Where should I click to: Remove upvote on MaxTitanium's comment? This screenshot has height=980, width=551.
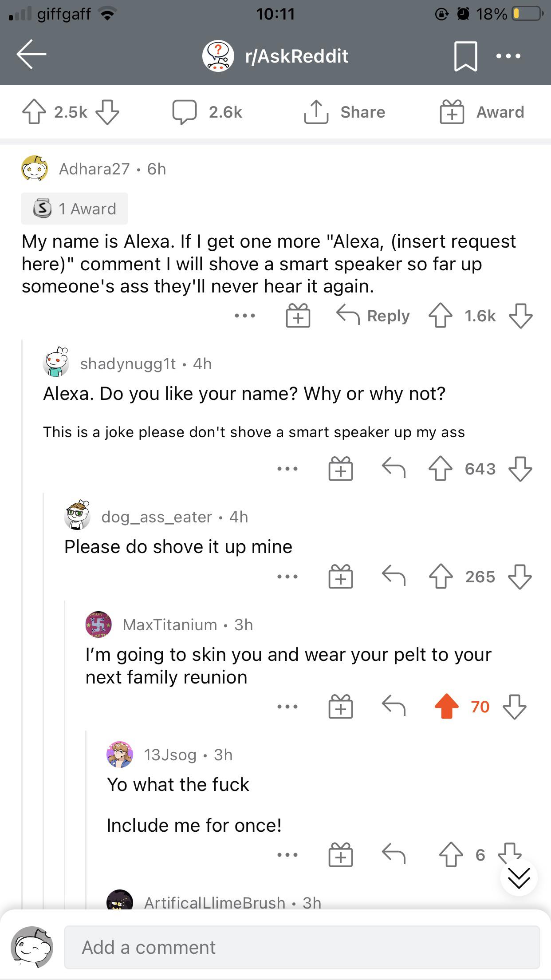point(446,706)
